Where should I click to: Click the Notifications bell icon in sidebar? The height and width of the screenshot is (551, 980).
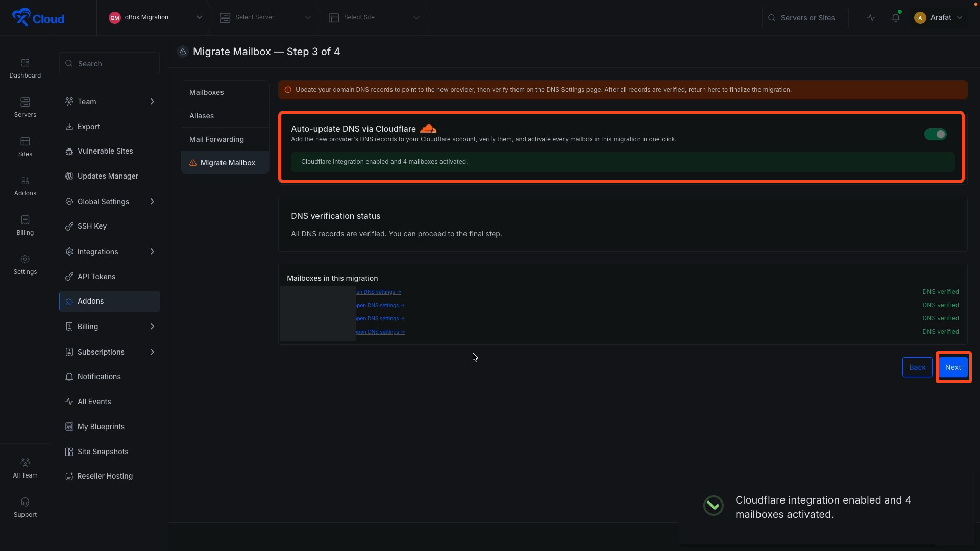click(69, 377)
